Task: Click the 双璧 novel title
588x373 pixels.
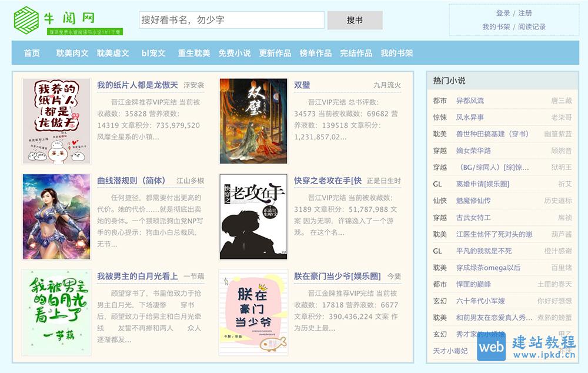Action: coord(301,84)
